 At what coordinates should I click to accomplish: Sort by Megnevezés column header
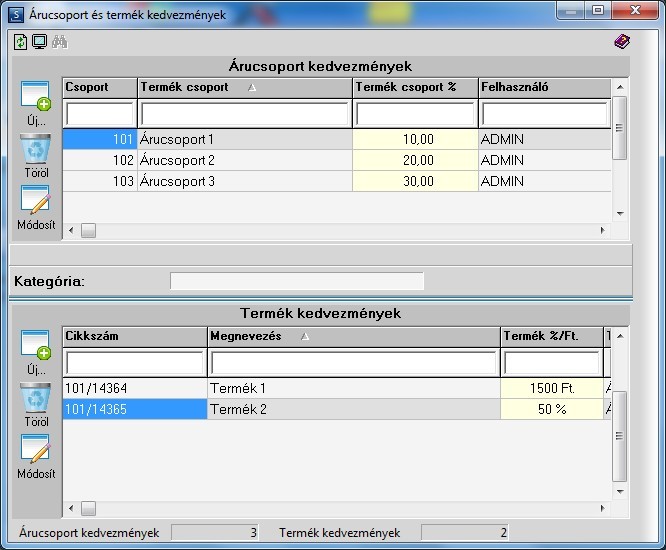pyautogui.click(x=353, y=336)
